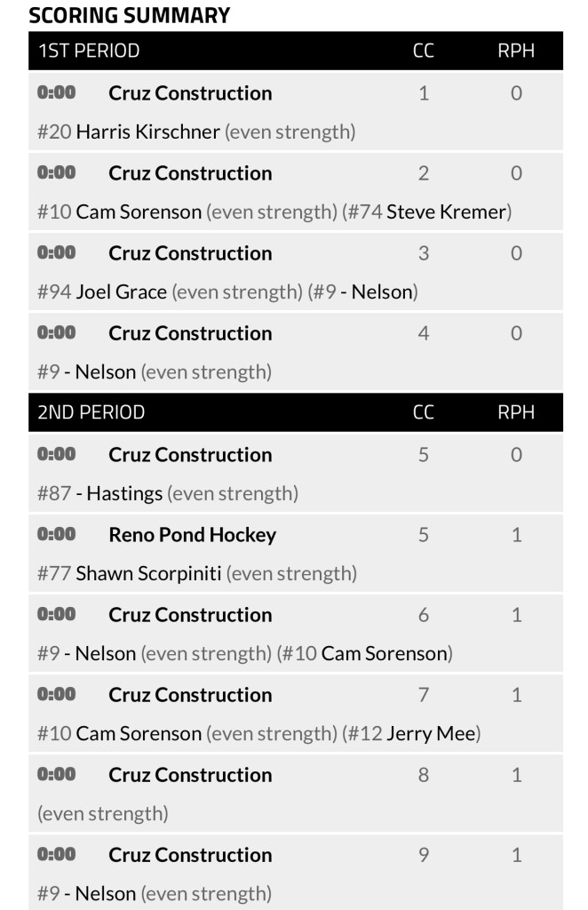Open Cam Sorenson, scorer assisted by Jerry Mee
The image size is (588, 910).
point(139,734)
